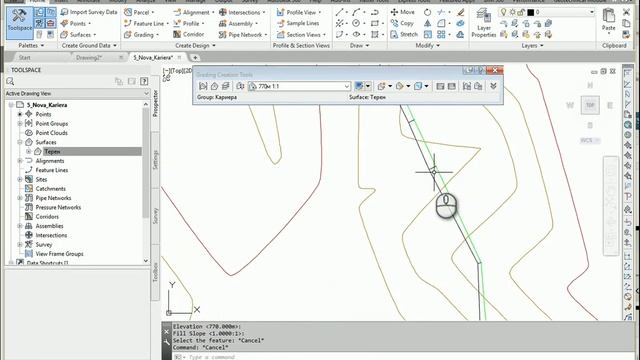Select the Move tool
The height and width of the screenshot is (360, 640).
402,12
